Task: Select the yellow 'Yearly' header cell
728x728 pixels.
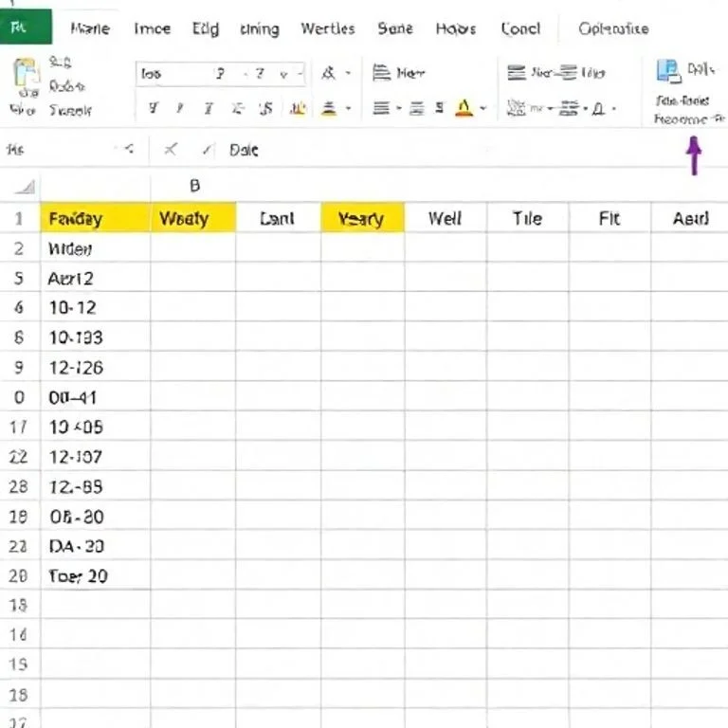Action: click(x=363, y=217)
